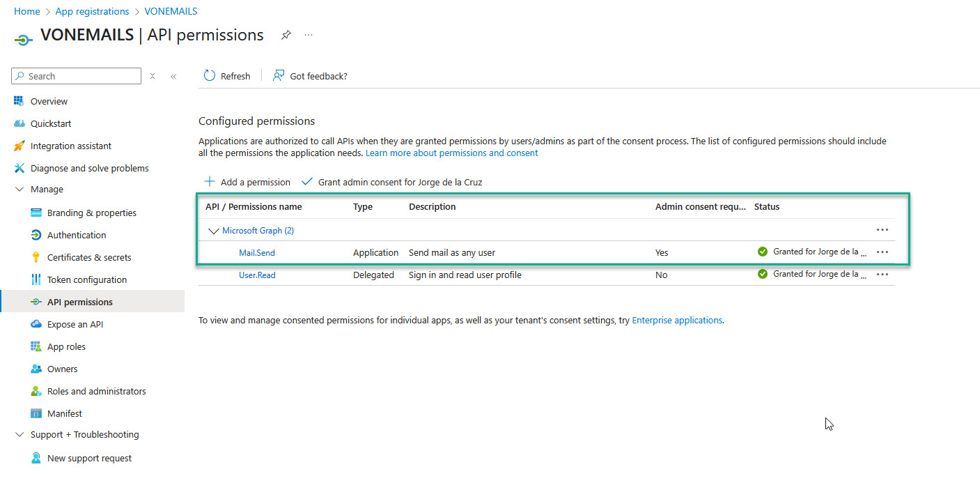
Task: Click the Authentication icon
Action: [36, 235]
